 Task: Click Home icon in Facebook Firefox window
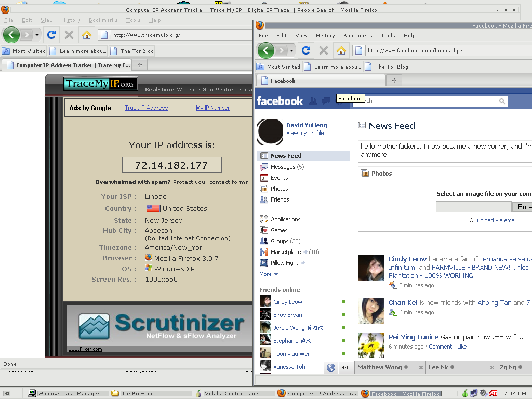click(341, 50)
